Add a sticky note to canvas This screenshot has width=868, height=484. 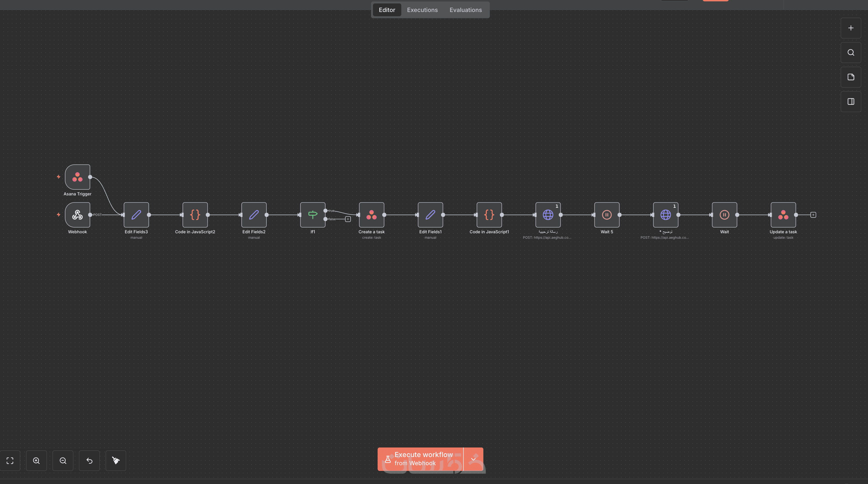851,77
